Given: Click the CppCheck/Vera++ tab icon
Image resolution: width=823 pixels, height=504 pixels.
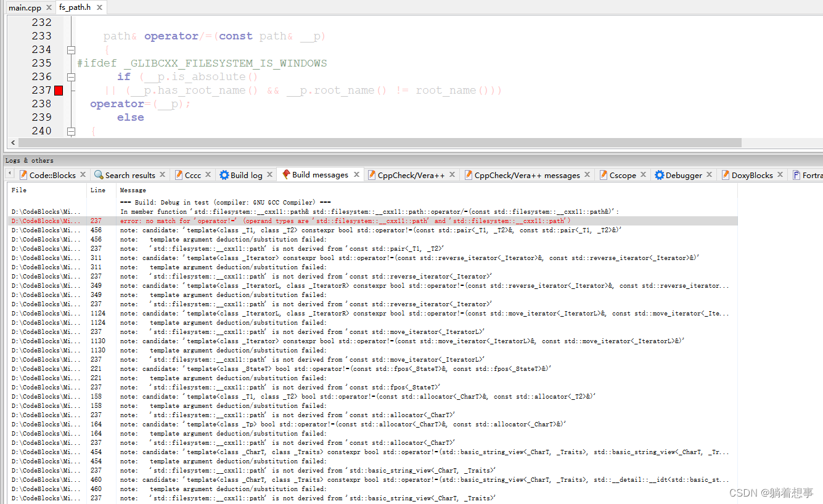Looking at the screenshot, I should (372, 175).
